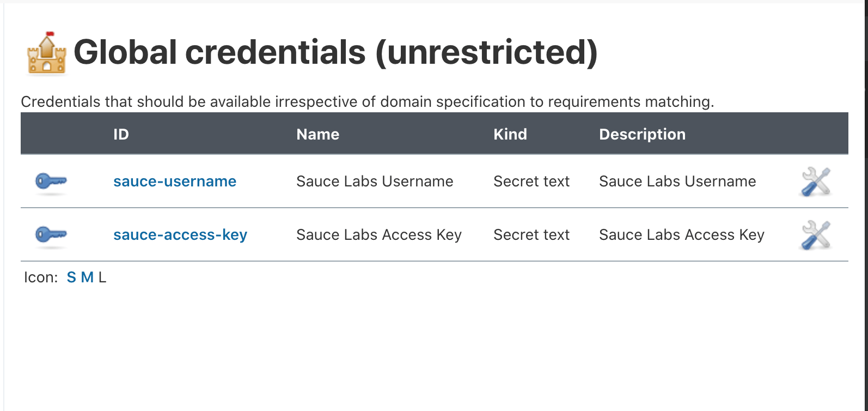Click the Kind column header
The image size is (868, 411).
[x=510, y=134]
